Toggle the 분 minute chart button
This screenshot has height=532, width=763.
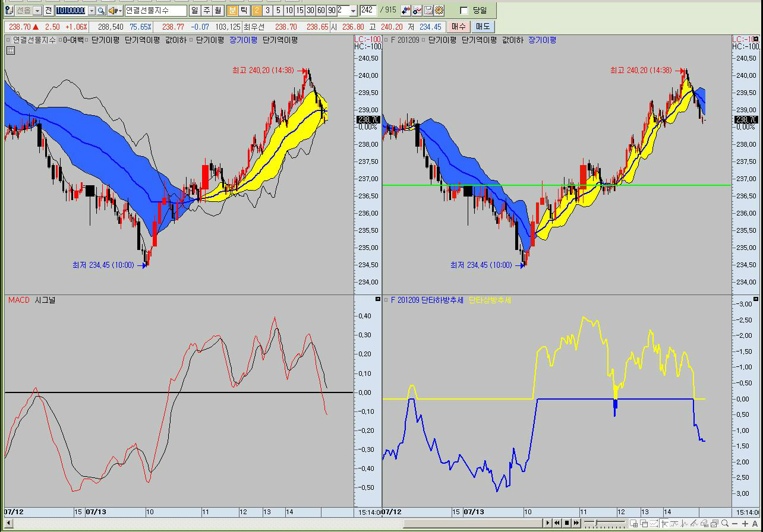click(232, 11)
